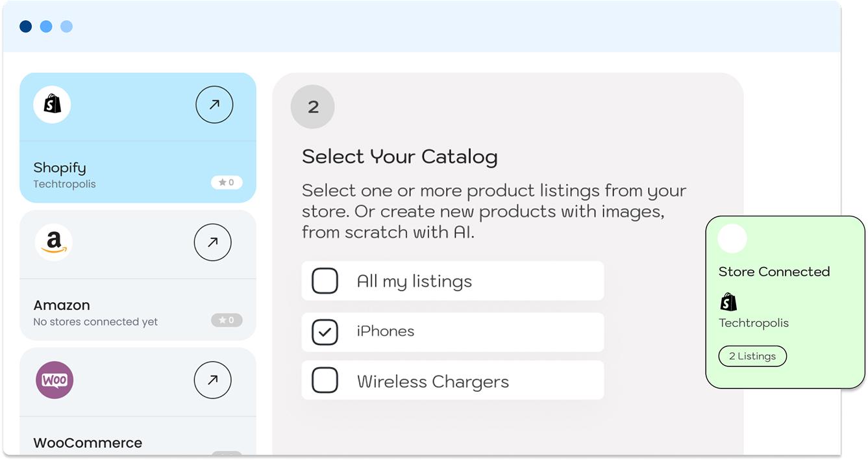The image size is (868, 460).
Task: Open the WooCommerce connect arrow icon
Action: pyautogui.click(x=212, y=379)
